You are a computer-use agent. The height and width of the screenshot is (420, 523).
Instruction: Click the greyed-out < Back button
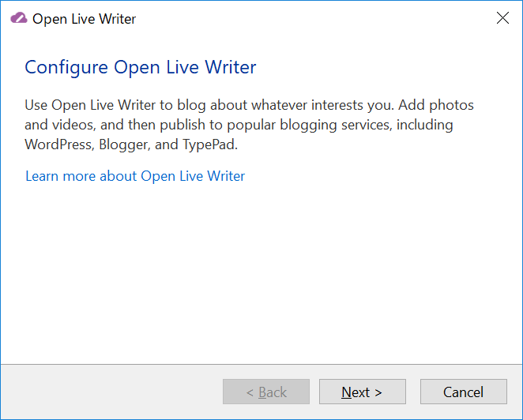(x=266, y=392)
